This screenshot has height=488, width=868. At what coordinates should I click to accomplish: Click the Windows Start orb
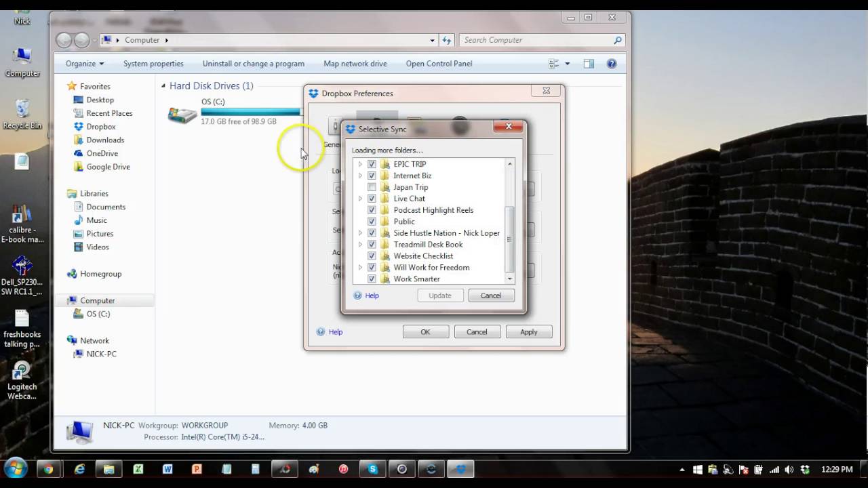pos(16,469)
